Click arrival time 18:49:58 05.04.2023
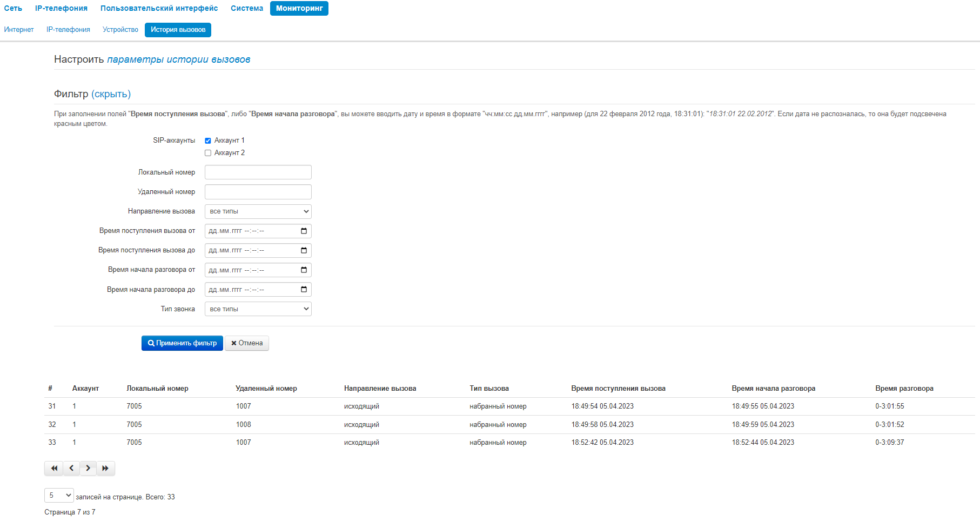 point(602,425)
